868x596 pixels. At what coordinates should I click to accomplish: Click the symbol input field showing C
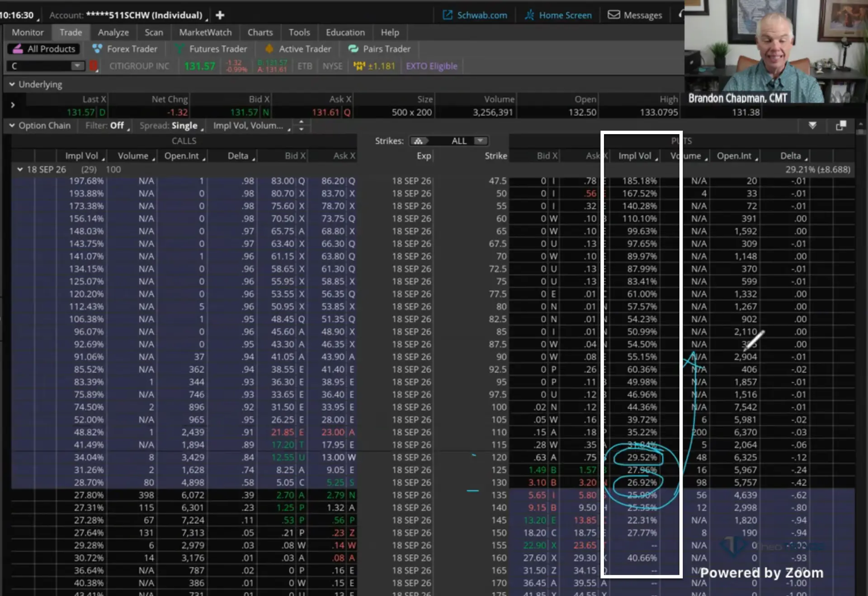(40, 66)
